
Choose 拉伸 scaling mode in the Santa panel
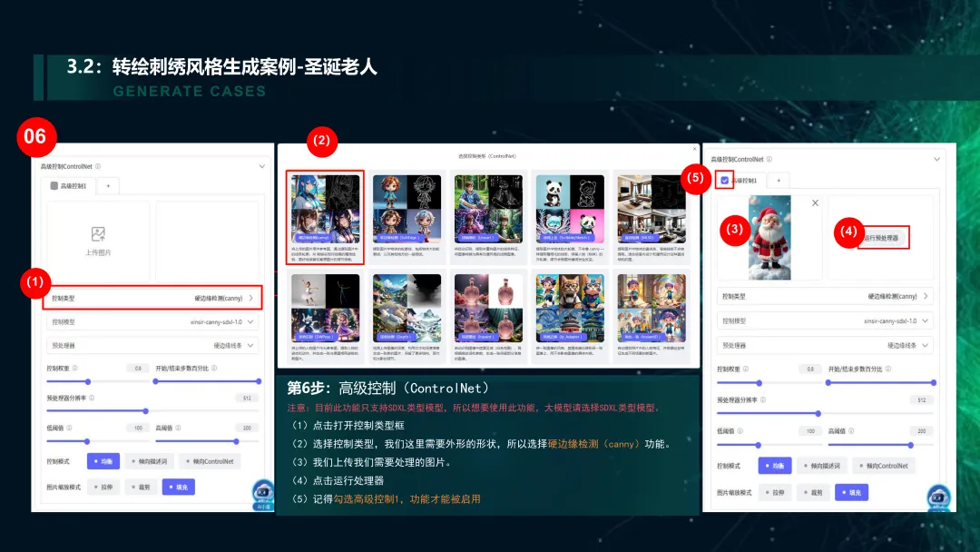pos(775,493)
